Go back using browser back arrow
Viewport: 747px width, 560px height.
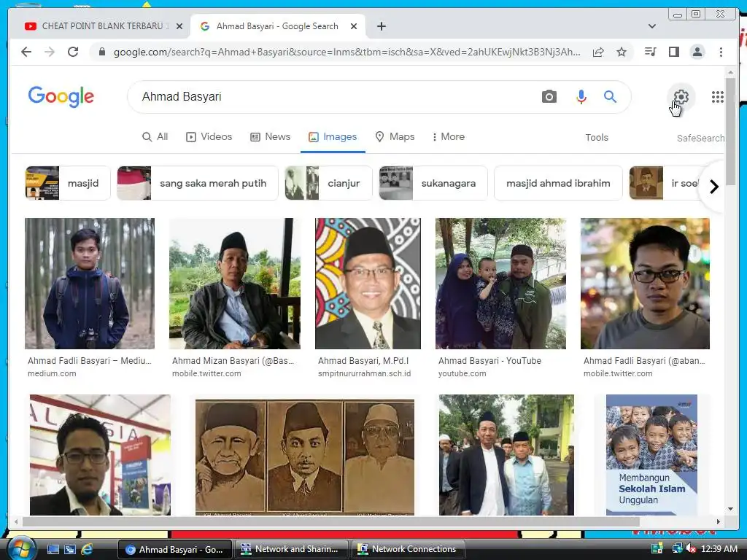26,52
